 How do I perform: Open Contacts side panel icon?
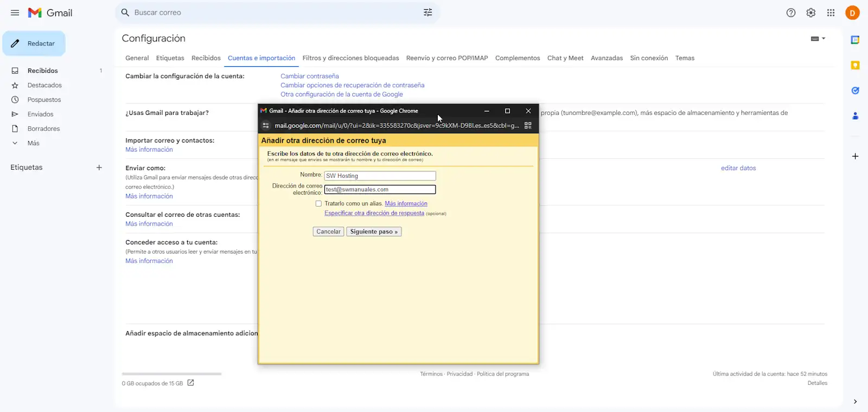pyautogui.click(x=855, y=115)
